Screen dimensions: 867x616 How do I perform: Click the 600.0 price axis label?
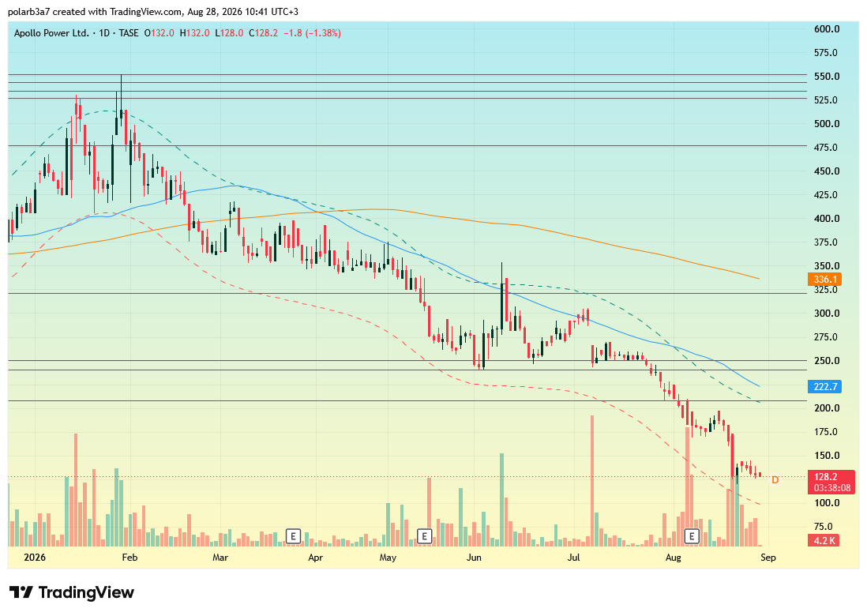coord(827,29)
